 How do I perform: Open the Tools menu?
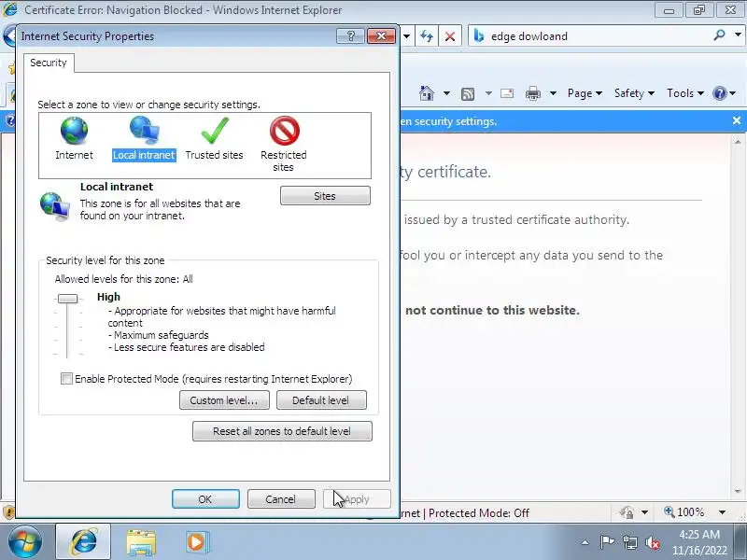[x=685, y=93]
